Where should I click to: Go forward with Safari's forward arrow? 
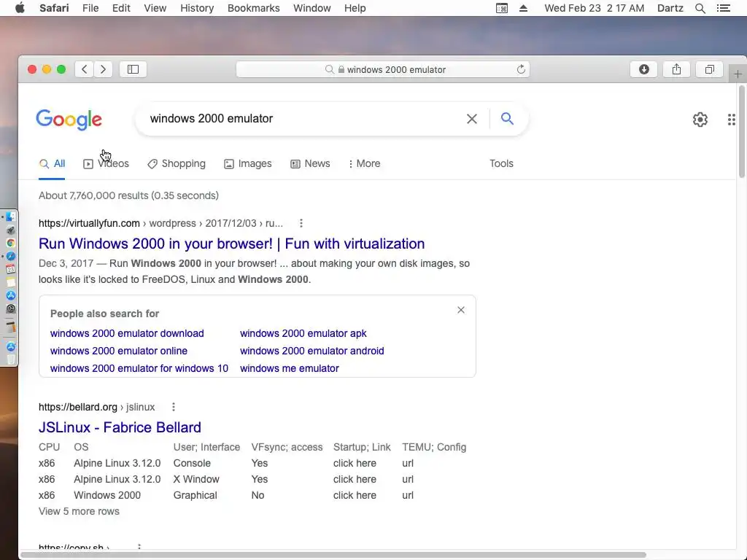(103, 69)
